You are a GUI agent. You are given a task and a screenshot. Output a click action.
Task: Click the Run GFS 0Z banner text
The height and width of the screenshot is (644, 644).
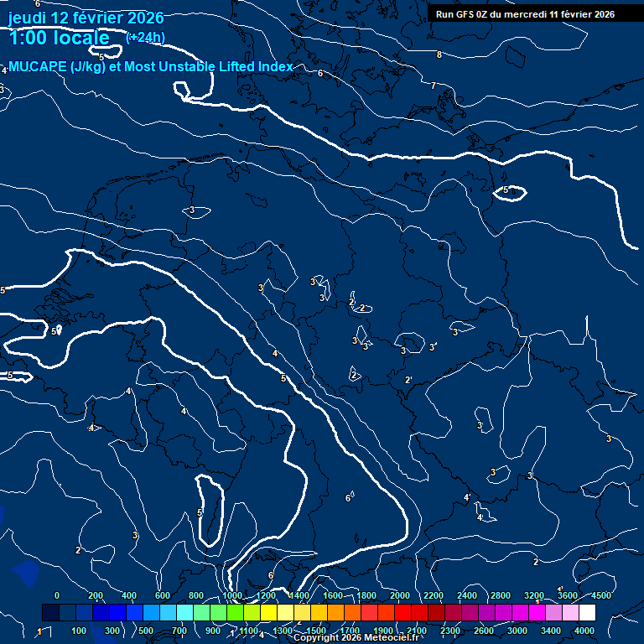tap(525, 14)
